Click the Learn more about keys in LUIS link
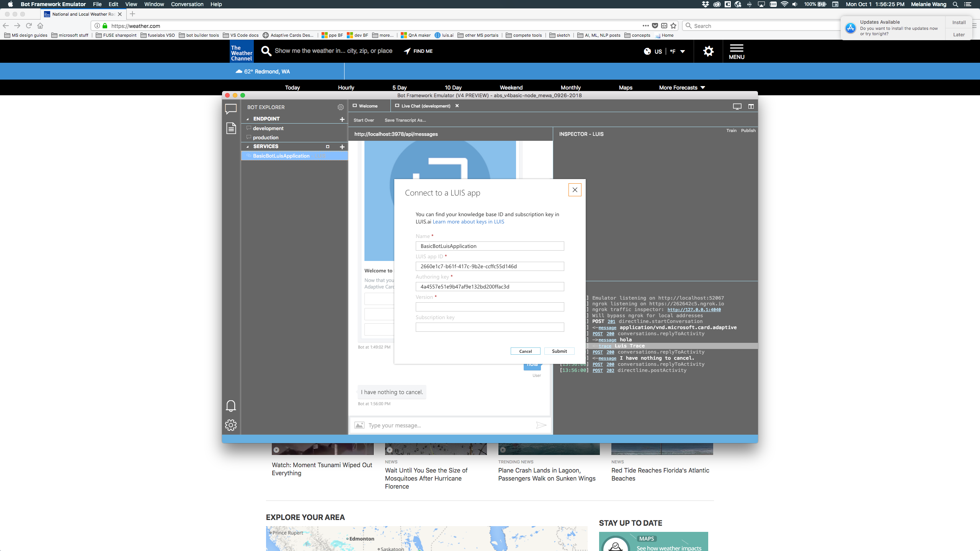 coord(468,222)
